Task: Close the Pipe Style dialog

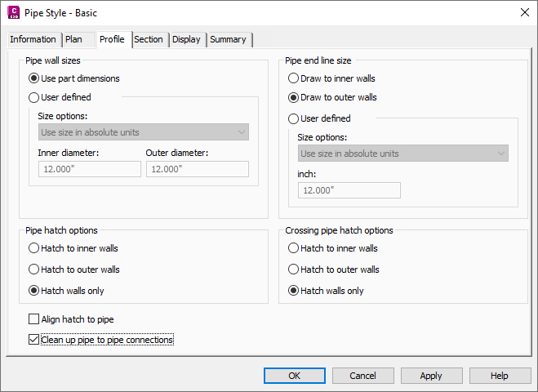Action: coord(523,12)
